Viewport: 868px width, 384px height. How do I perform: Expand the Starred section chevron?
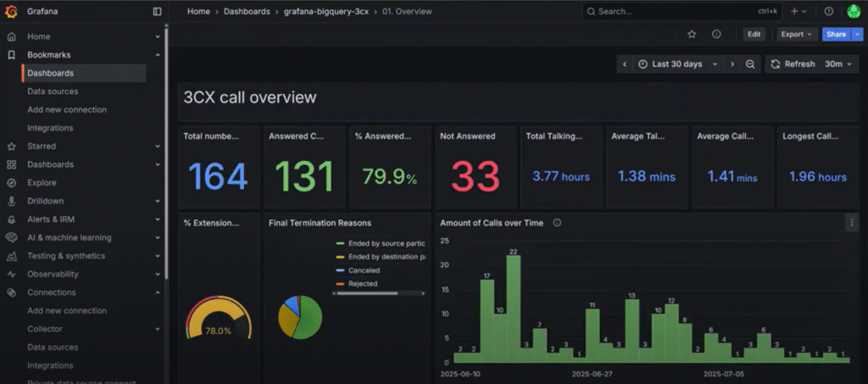pyautogui.click(x=158, y=146)
